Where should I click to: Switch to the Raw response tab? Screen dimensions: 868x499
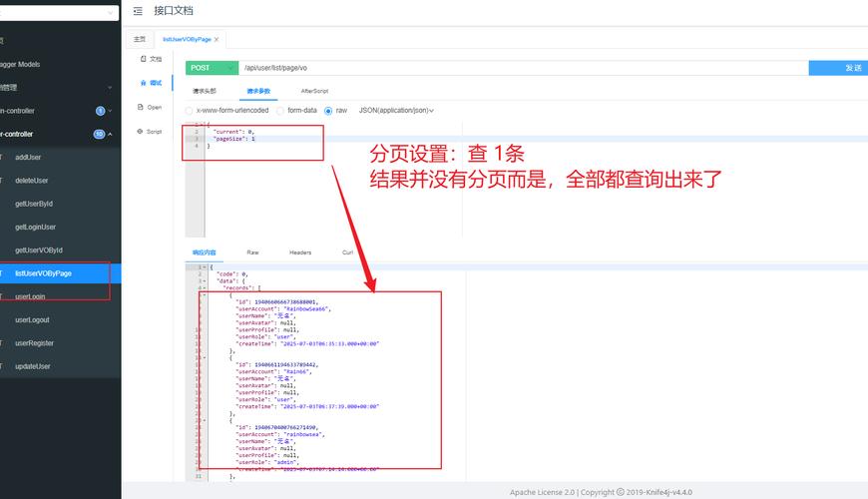(x=252, y=252)
